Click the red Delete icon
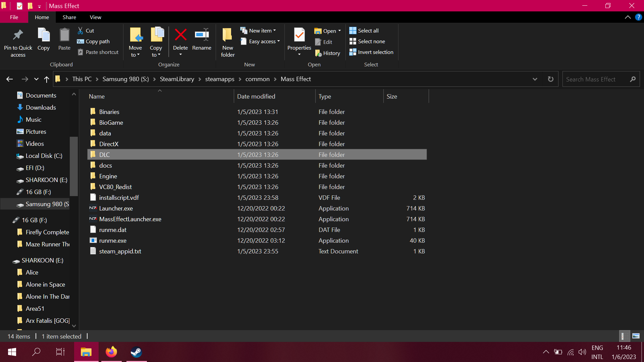This screenshot has height=362, width=644. [x=180, y=35]
